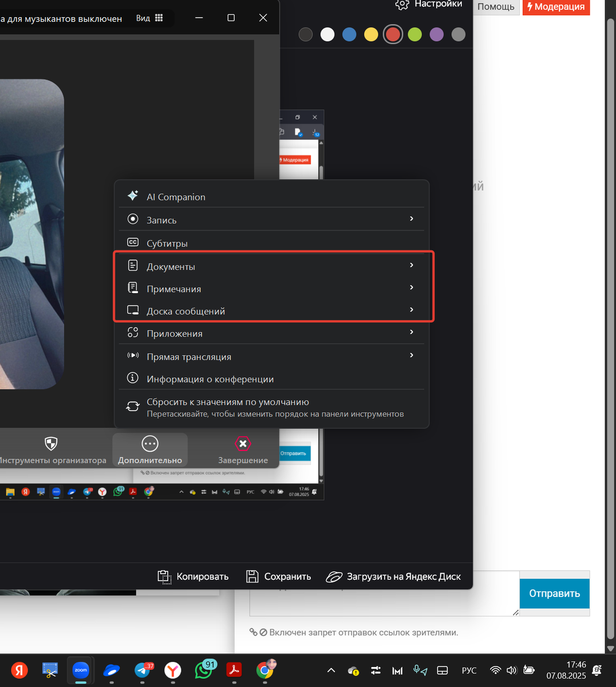
Task: Expand the Запись submenu arrow
Action: point(412,219)
